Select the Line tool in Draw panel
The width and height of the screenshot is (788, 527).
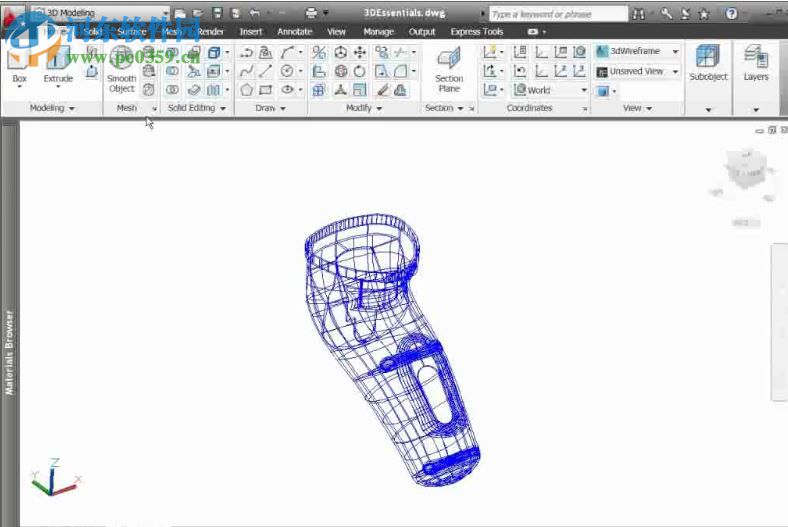pos(265,71)
